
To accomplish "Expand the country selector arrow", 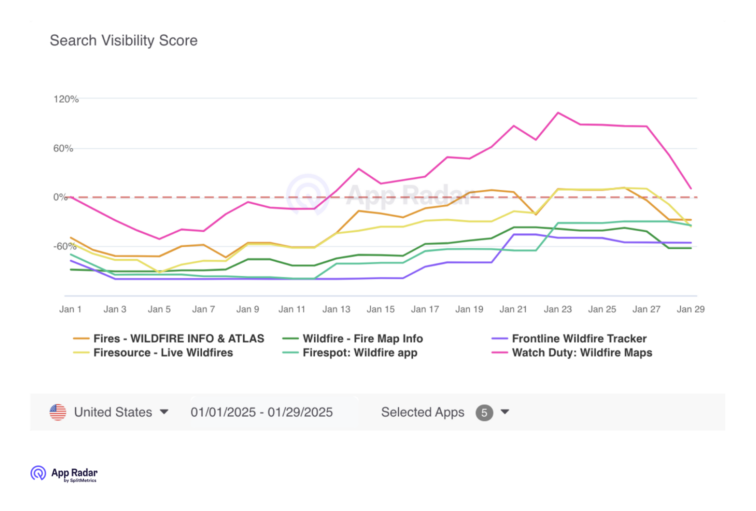I will [x=164, y=412].
